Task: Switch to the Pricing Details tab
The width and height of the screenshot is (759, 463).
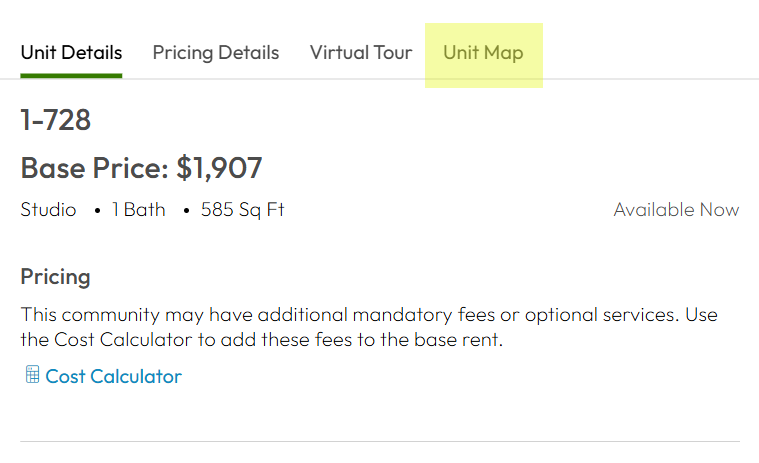Action: coord(216,53)
